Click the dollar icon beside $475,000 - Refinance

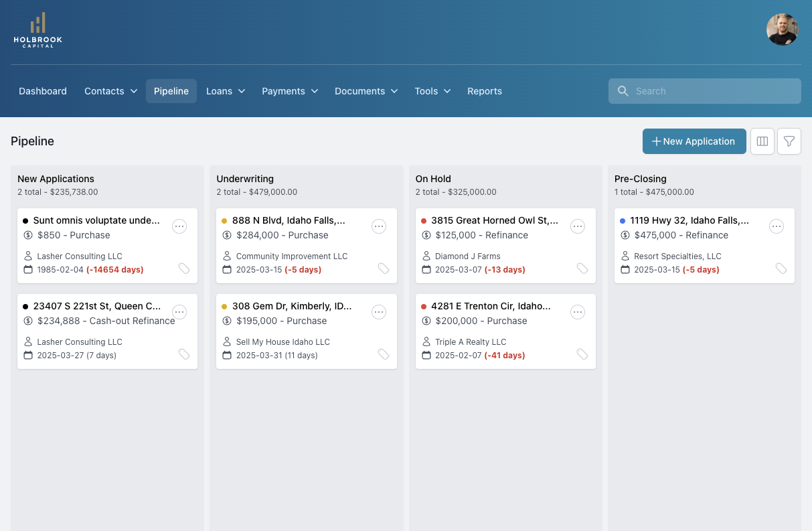[625, 235]
